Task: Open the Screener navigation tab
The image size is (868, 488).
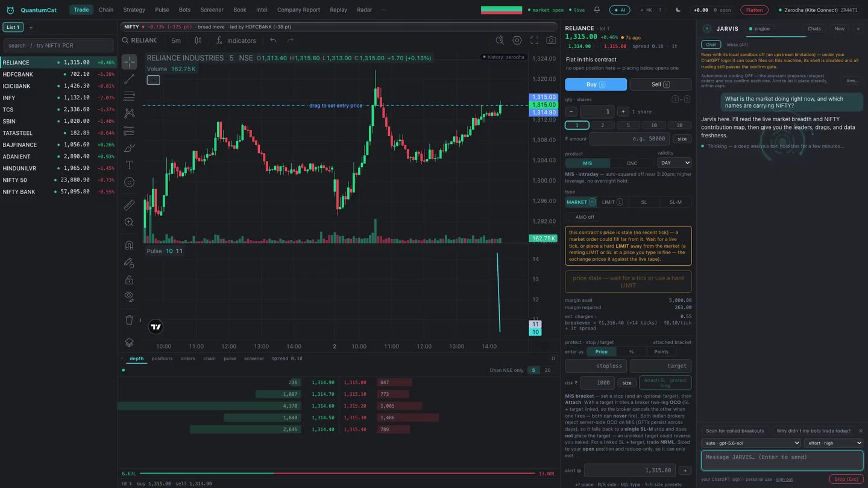Action: (212, 10)
